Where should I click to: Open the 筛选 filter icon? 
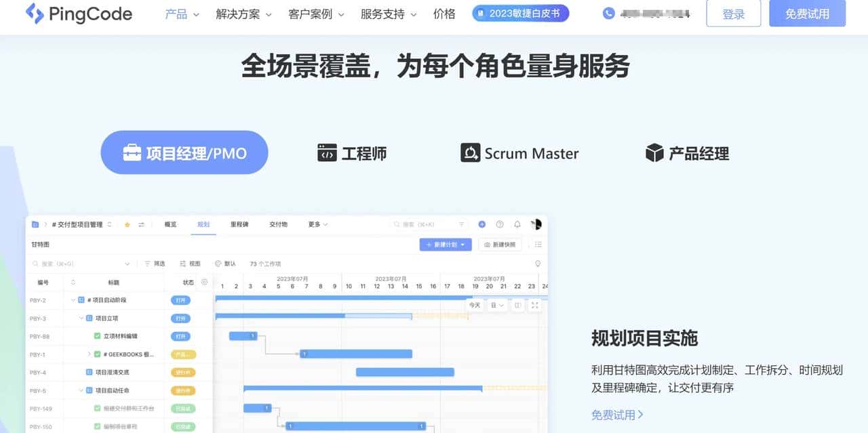tap(148, 263)
